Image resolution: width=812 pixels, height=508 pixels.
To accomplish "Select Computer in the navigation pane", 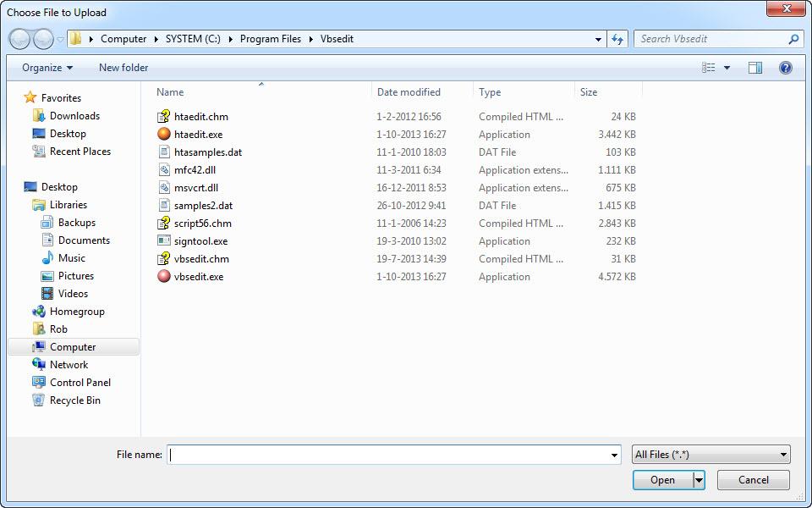I will [73, 347].
